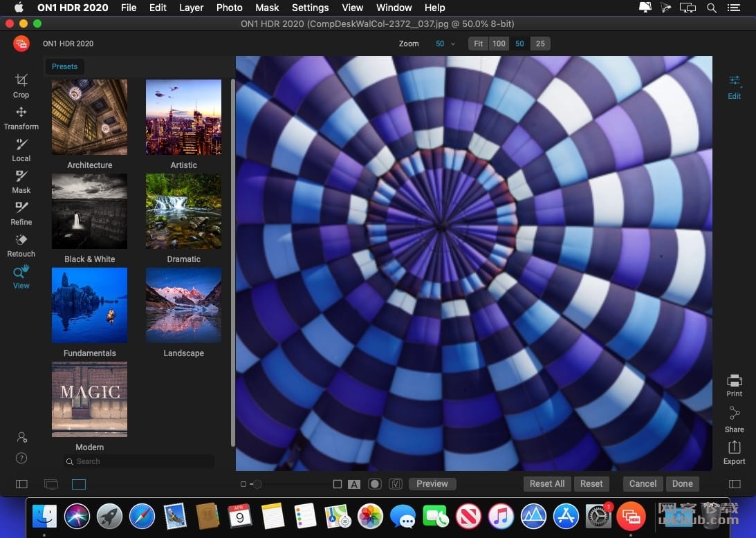Open the Black & White preset category

pyautogui.click(x=90, y=219)
